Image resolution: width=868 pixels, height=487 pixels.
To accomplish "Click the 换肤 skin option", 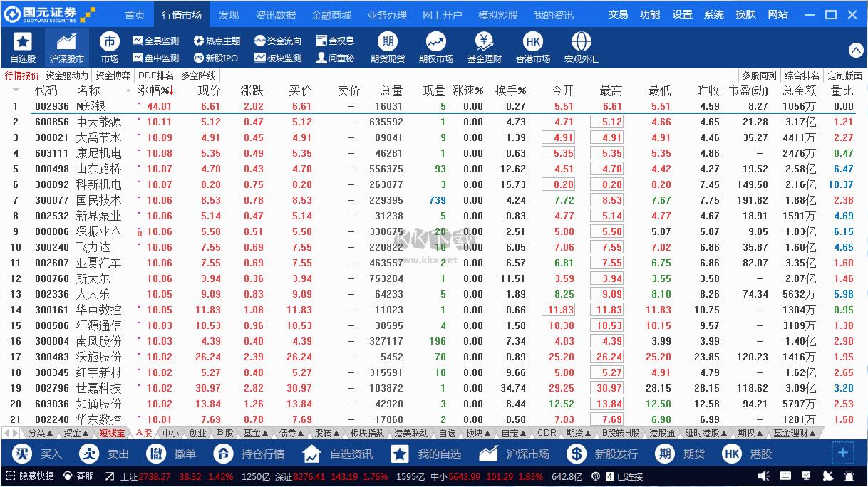I will [x=746, y=14].
